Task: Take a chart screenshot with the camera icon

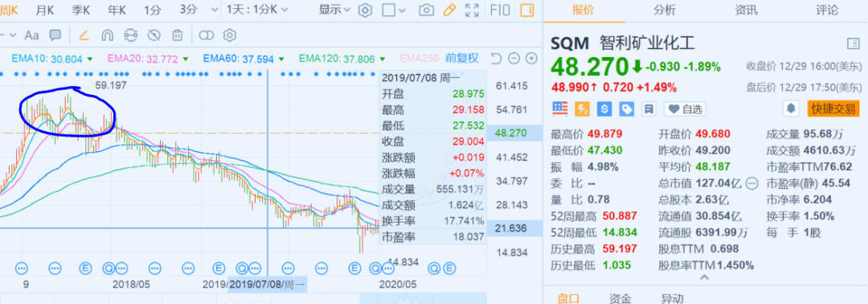Action: (x=426, y=10)
